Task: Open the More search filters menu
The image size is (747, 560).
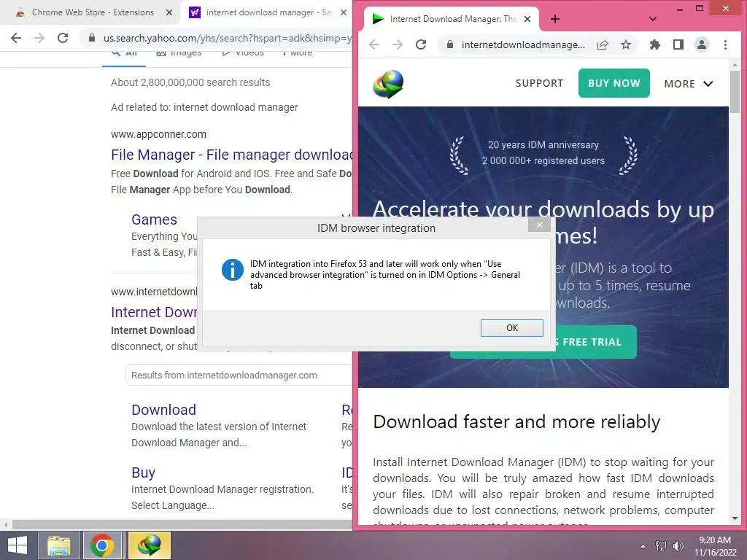Action: pyautogui.click(x=297, y=52)
